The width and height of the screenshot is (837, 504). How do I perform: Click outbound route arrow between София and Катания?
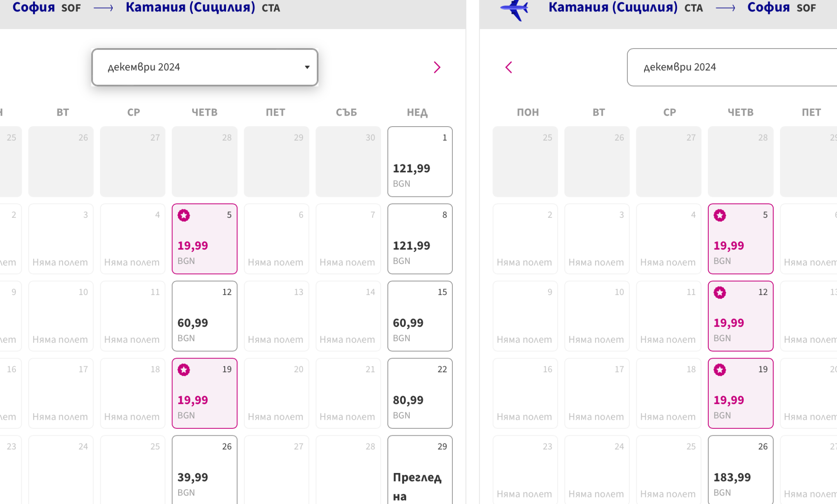click(x=103, y=8)
